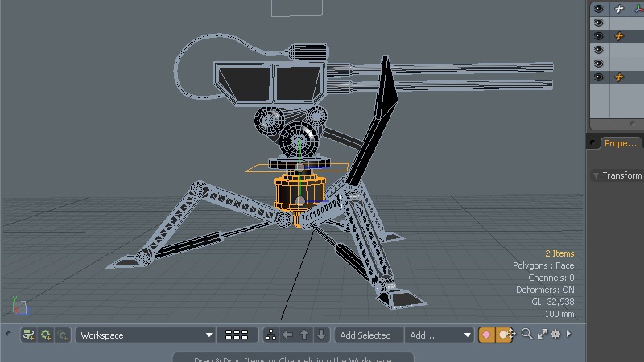Image resolution: width=644 pixels, height=362 pixels.
Task: Toggle visibility eye in the first item row
Action: (x=599, y=23)
